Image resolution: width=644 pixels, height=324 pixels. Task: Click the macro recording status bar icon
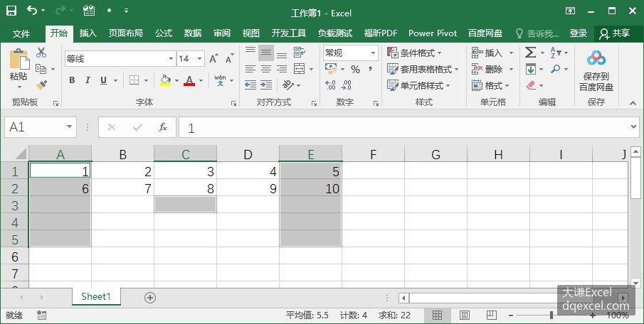pyautogui.click(x=41, y=315)
